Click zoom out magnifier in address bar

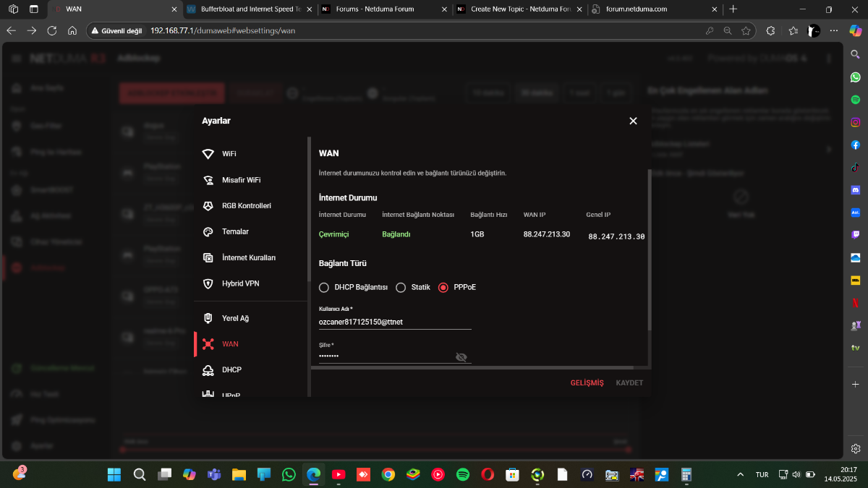click(728, 31)
